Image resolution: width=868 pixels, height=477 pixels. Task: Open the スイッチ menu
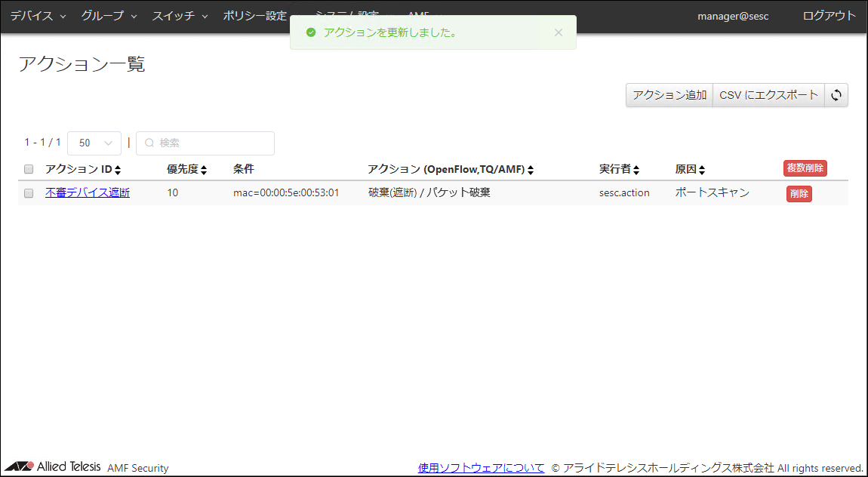[180, 16]
